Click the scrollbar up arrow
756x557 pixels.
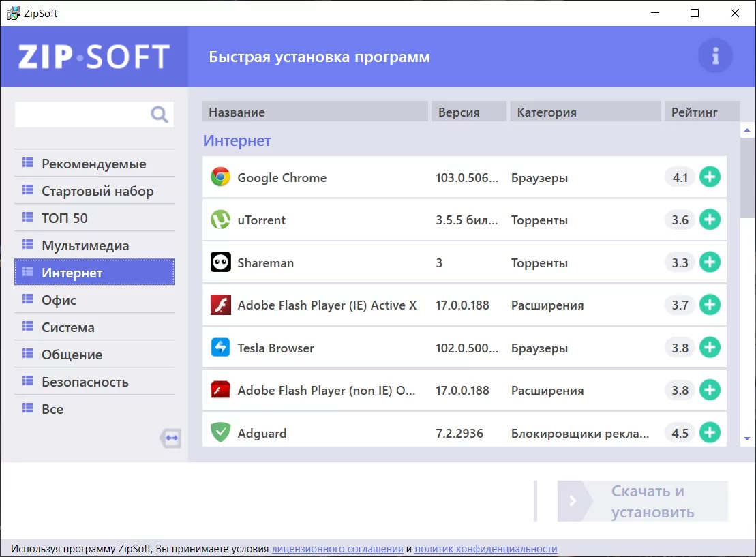tap(747, 130)
